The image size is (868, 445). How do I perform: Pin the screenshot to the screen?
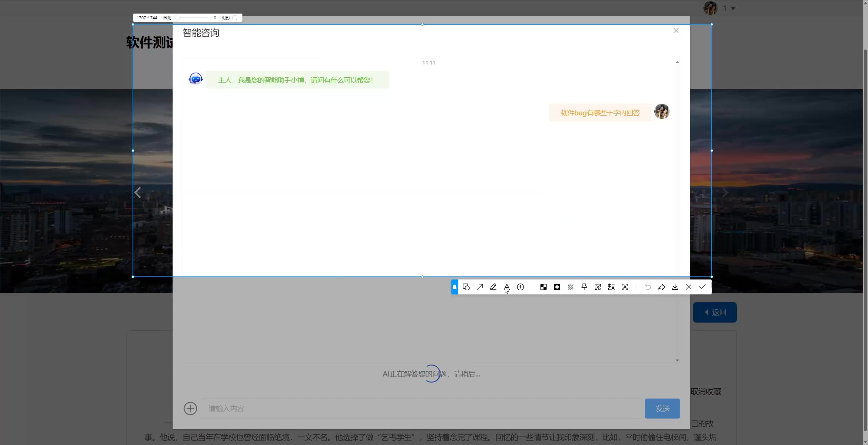click(584, 287)
